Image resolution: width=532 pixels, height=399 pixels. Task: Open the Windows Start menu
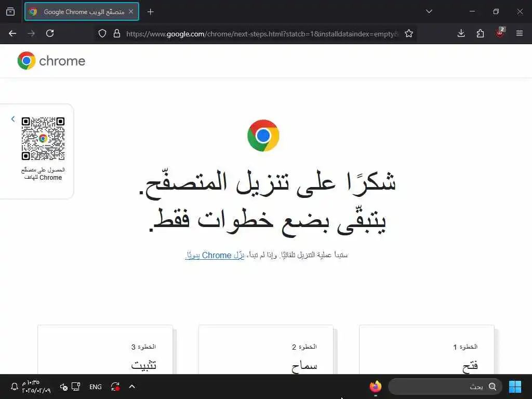click(515, 387)
